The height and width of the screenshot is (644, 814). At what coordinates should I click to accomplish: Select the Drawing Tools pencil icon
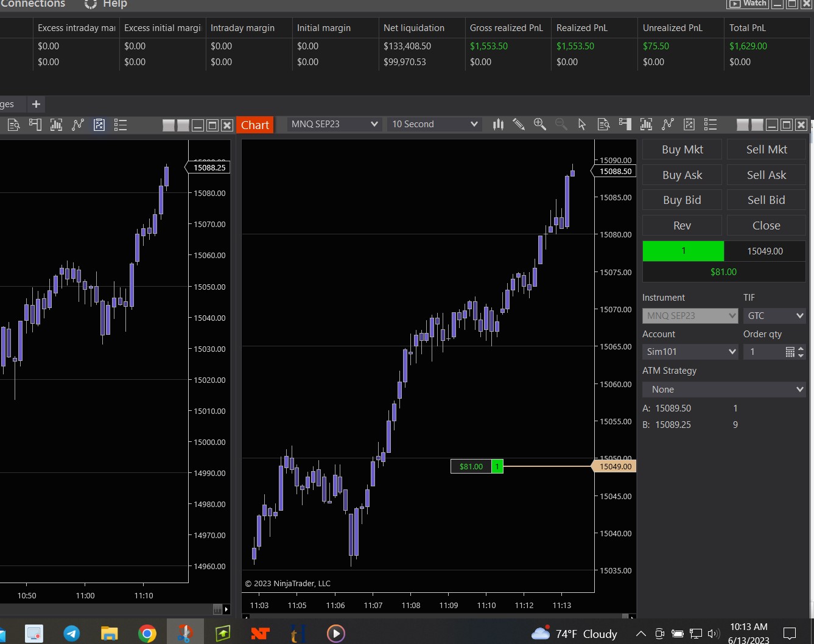(x=519, y=124)
